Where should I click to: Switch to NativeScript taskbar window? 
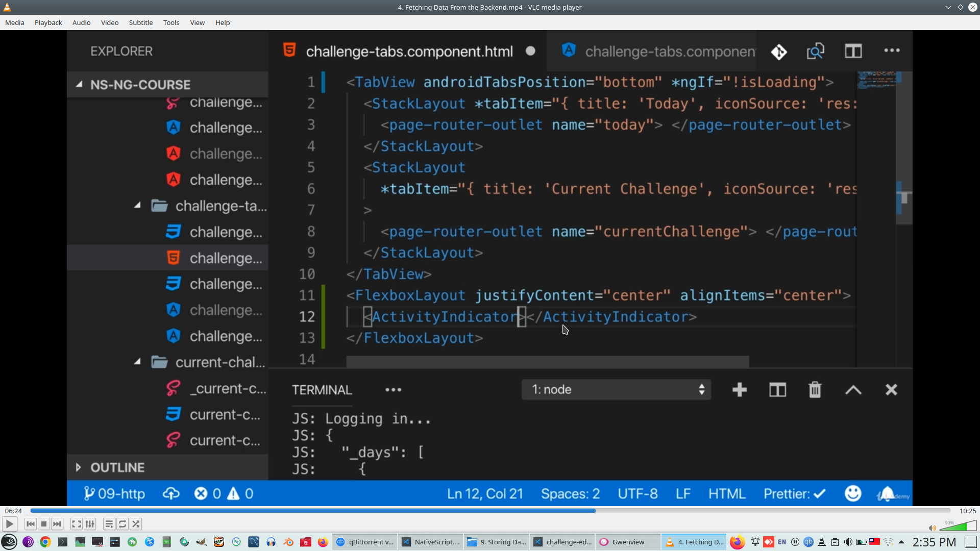(x=431, y=542)
